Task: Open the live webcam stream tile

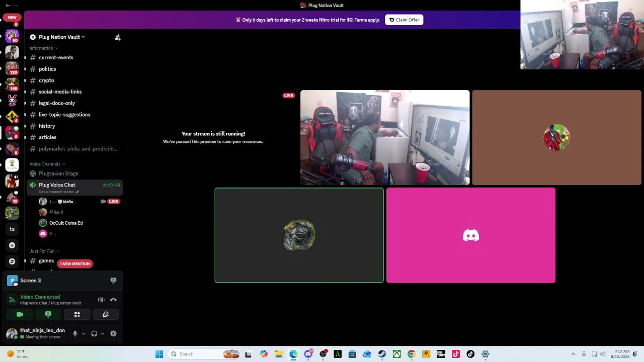Action: pos(385,138)
